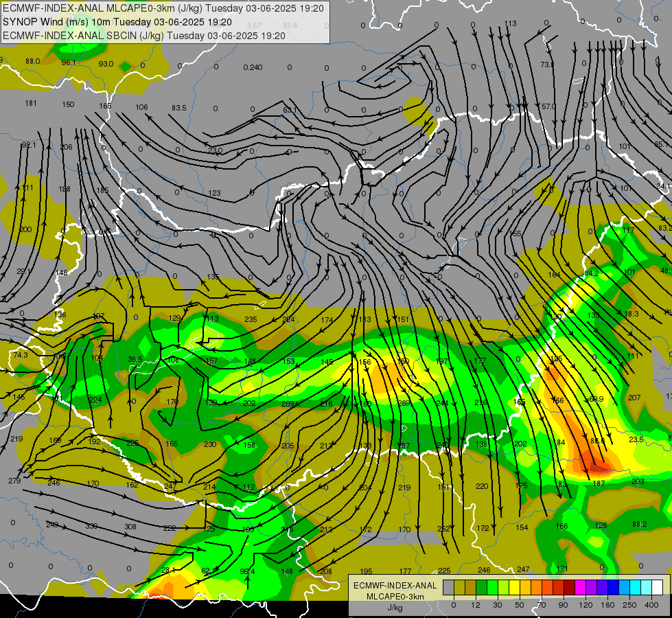Click the J/kg unit label in legend
Viewport: 672px width, 618px height.
pos(395,608)
